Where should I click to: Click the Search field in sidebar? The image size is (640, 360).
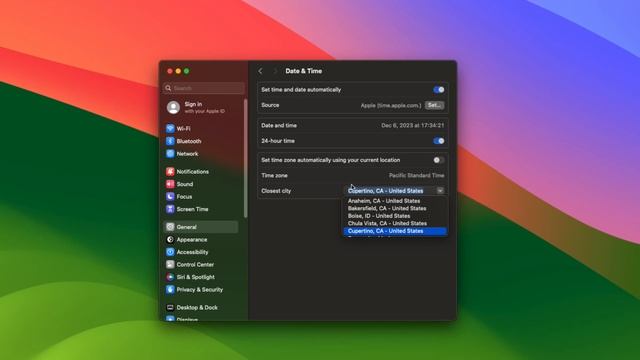[204, 88]
